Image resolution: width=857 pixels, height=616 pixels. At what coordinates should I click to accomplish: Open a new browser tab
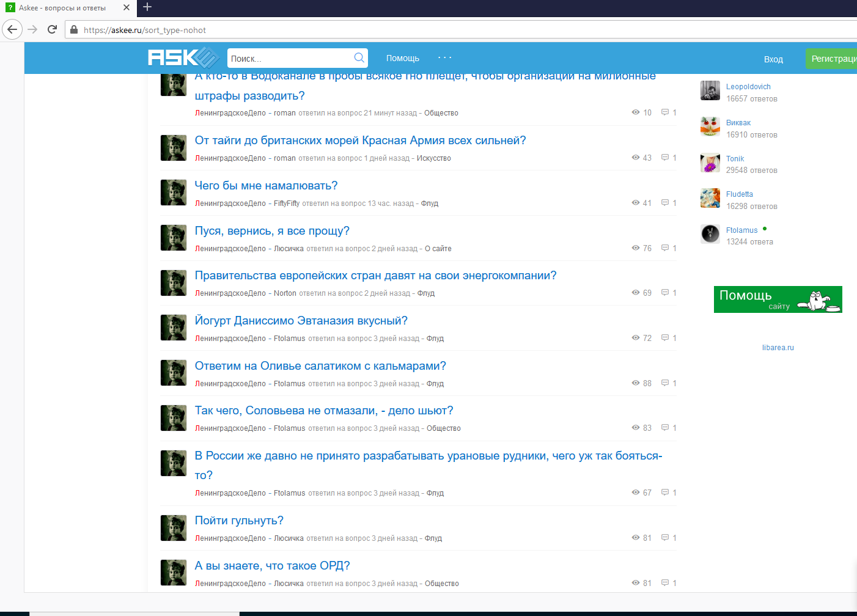[x=147, y=7]
